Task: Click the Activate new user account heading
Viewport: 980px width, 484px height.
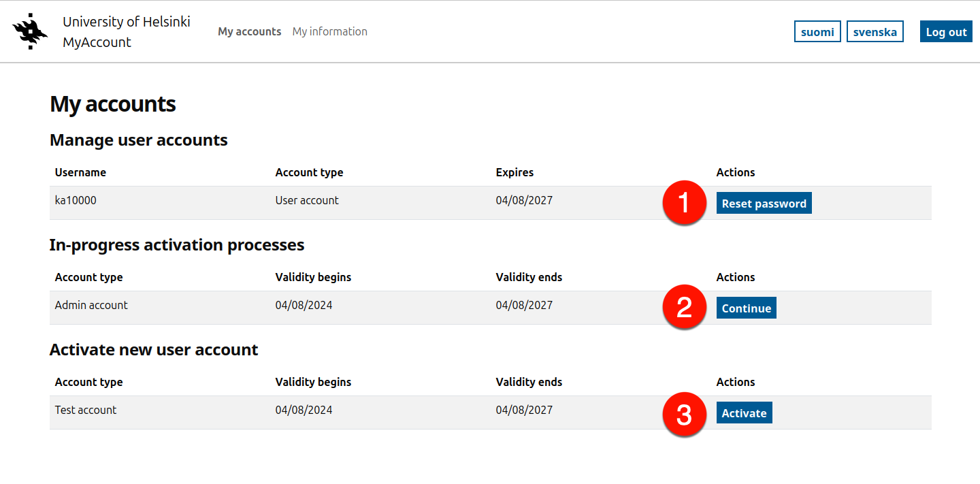Action: [x=154, y=350]
